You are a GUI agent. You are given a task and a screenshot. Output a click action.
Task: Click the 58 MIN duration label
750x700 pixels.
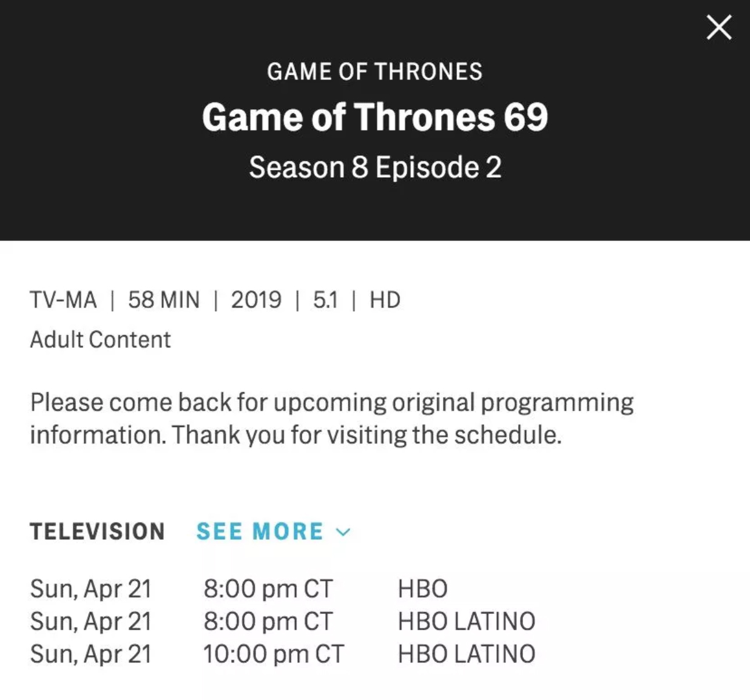163,300
